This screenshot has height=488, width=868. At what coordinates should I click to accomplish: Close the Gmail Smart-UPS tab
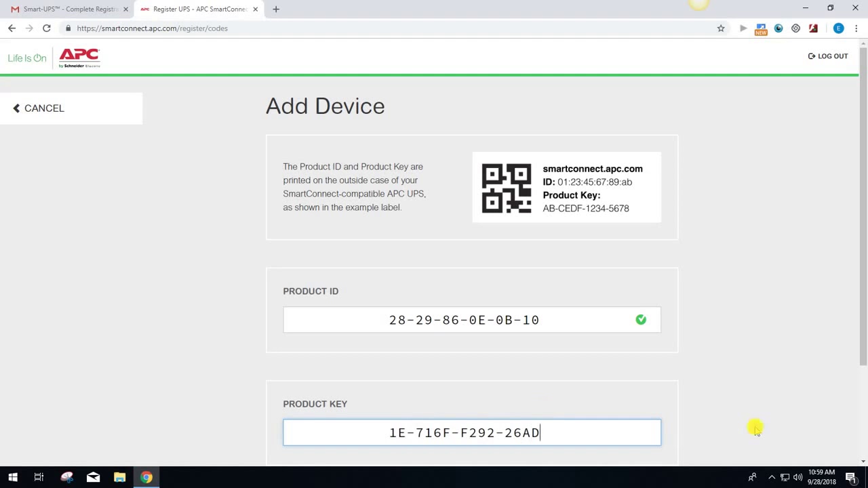coord(125,9)
